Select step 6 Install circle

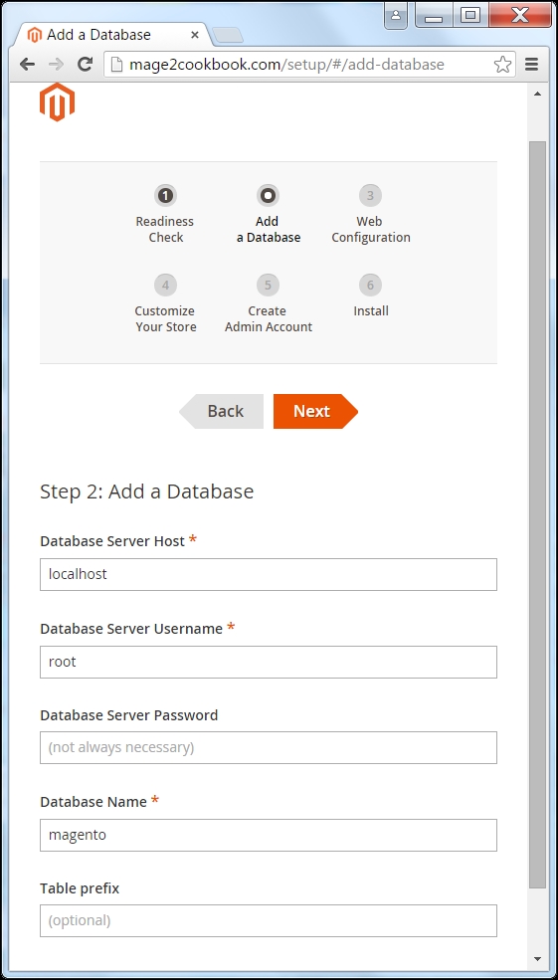click(x=370, y=285)
